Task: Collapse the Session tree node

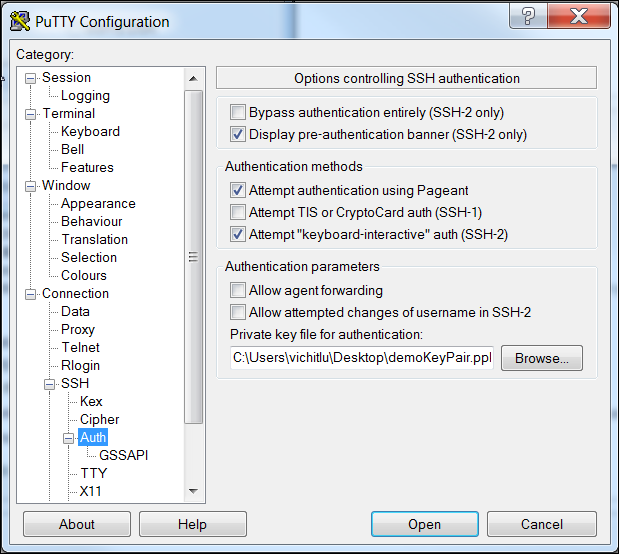Action: point(31,78)
